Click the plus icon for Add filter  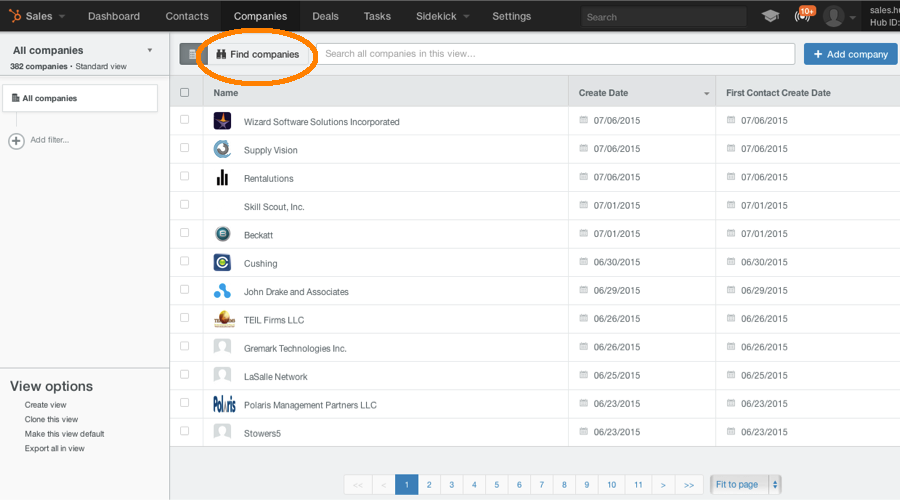tap(16, 141)
